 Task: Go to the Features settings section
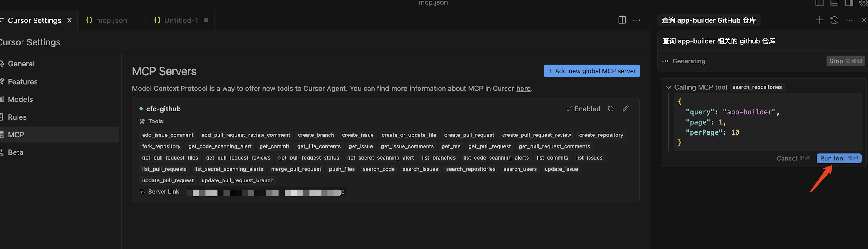[22, 81]
